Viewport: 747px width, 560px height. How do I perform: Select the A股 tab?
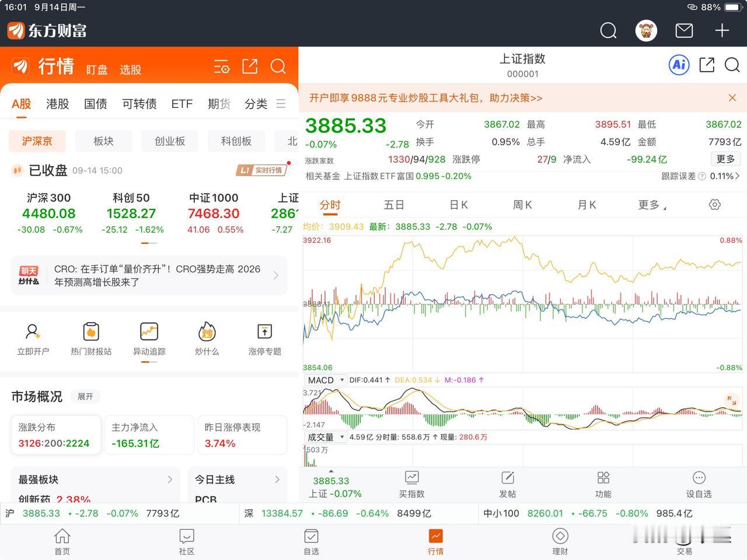22,104
